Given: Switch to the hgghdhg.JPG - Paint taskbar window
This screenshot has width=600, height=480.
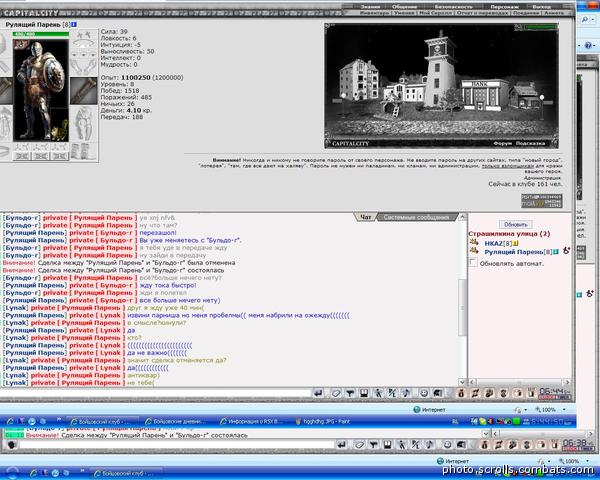Looking at the screenshot, I should 322,421.
